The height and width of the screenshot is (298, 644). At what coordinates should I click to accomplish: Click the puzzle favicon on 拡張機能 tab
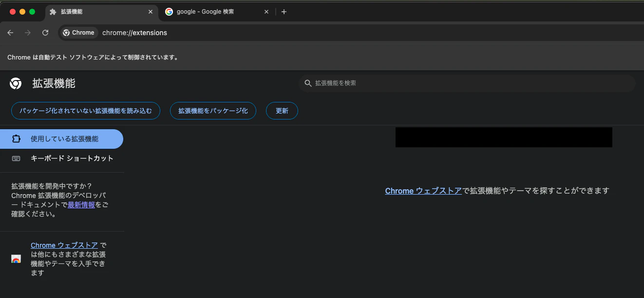click(53, 12)
